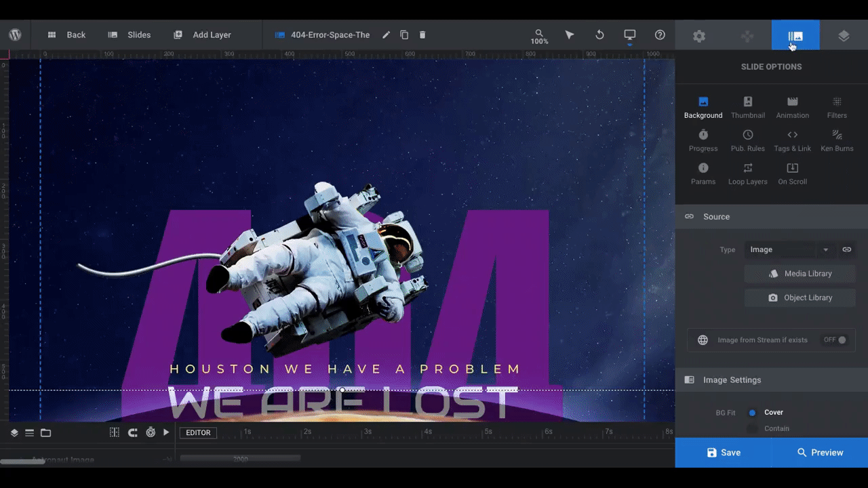Image resolution: width=868 pixels, height=488 pixels.
Task: Click the EDITOR timeline mode button
Action: [x=198, y=432]
